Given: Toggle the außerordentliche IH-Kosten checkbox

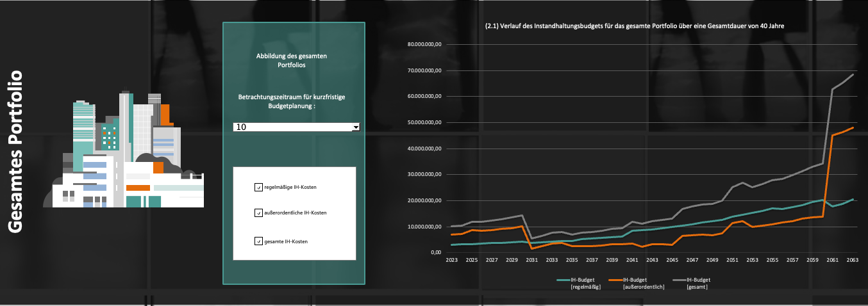Looking at the screenshot, I should click(258, 213).
